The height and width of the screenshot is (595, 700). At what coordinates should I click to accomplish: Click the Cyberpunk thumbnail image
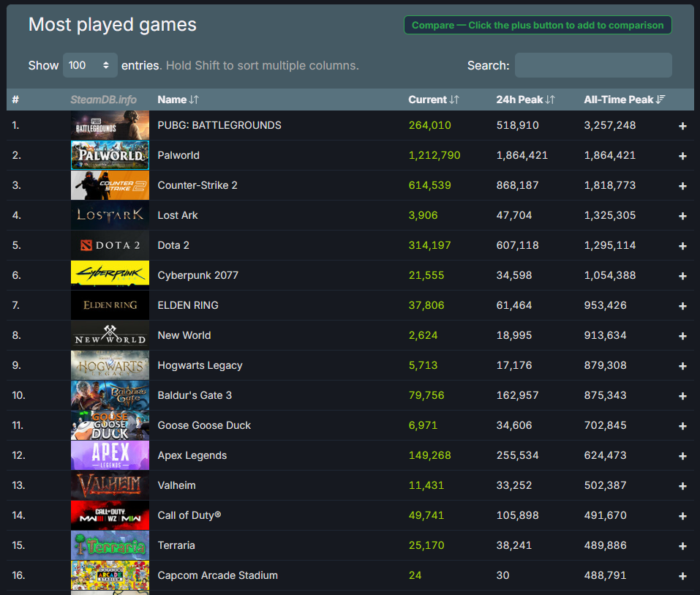click(x=110, y=275)
